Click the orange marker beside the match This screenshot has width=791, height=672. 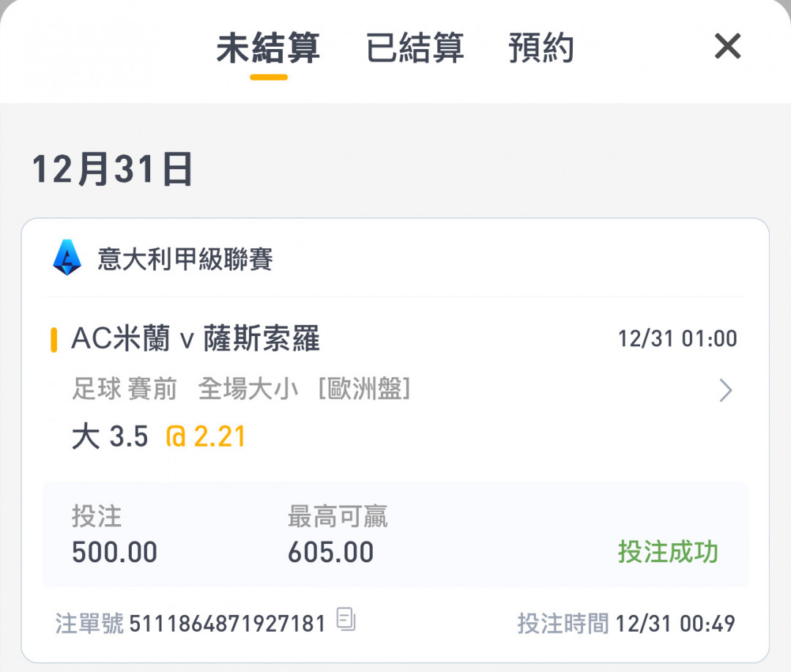click(54, 340)
